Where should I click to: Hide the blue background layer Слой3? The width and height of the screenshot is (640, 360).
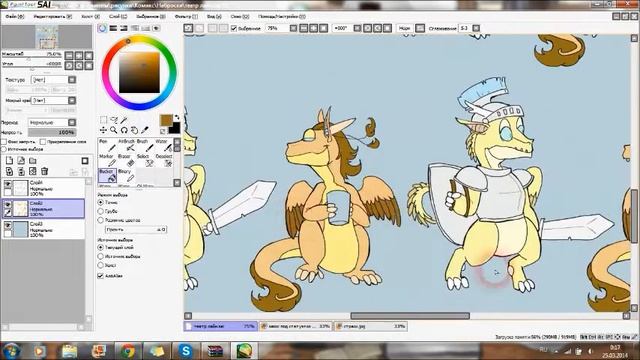tap(7, 225)
